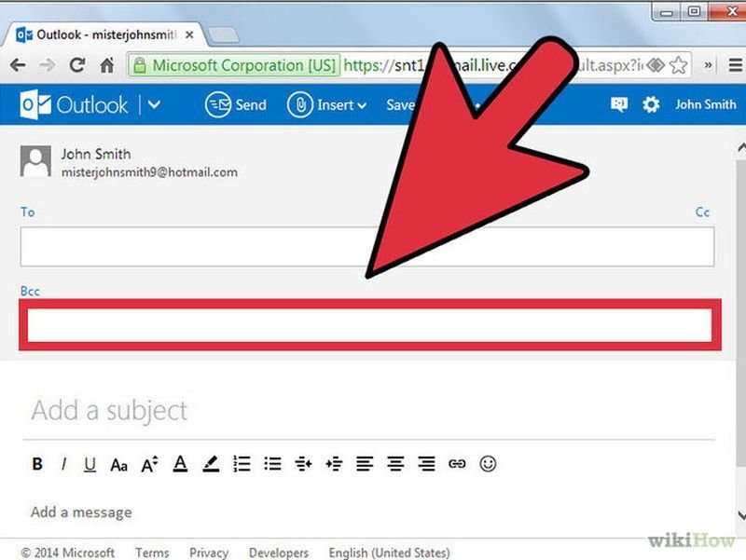Screen dimensions: 746x560
Task: Click the Send envelope icon
Action: [x=218, y=104]
